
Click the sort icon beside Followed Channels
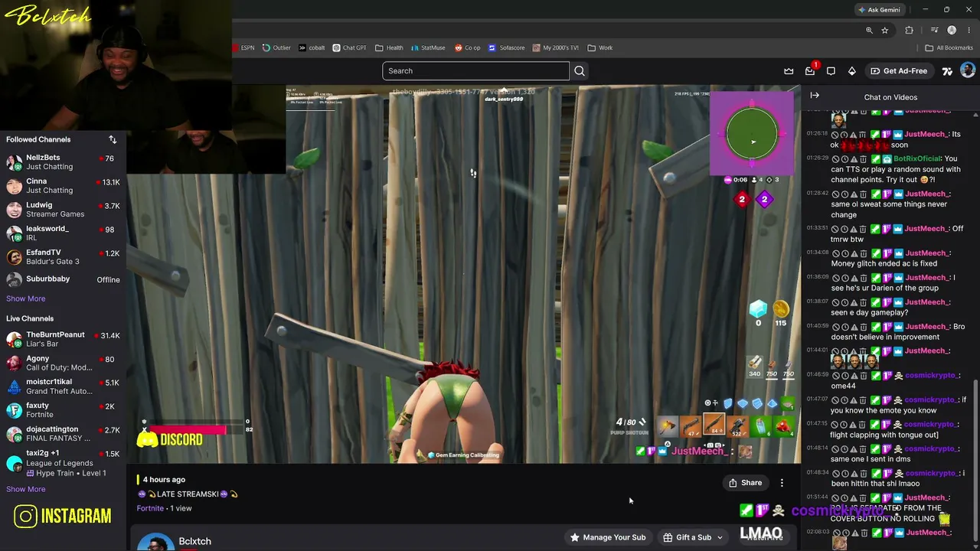(x=113, y=139)
